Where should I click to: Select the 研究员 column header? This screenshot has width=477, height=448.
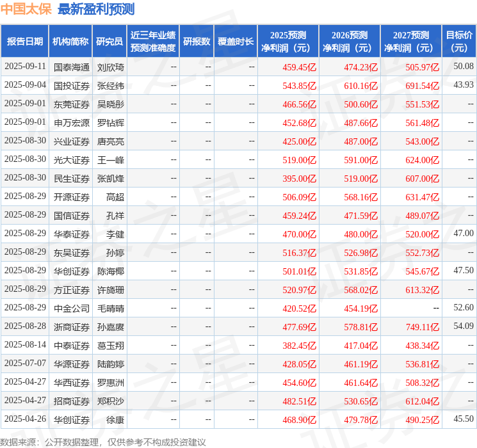pyautogui.click(x=109, y=42)
